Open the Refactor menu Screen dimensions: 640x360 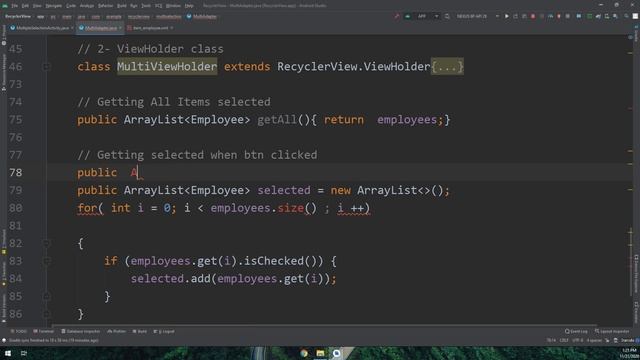pos(105,6)
